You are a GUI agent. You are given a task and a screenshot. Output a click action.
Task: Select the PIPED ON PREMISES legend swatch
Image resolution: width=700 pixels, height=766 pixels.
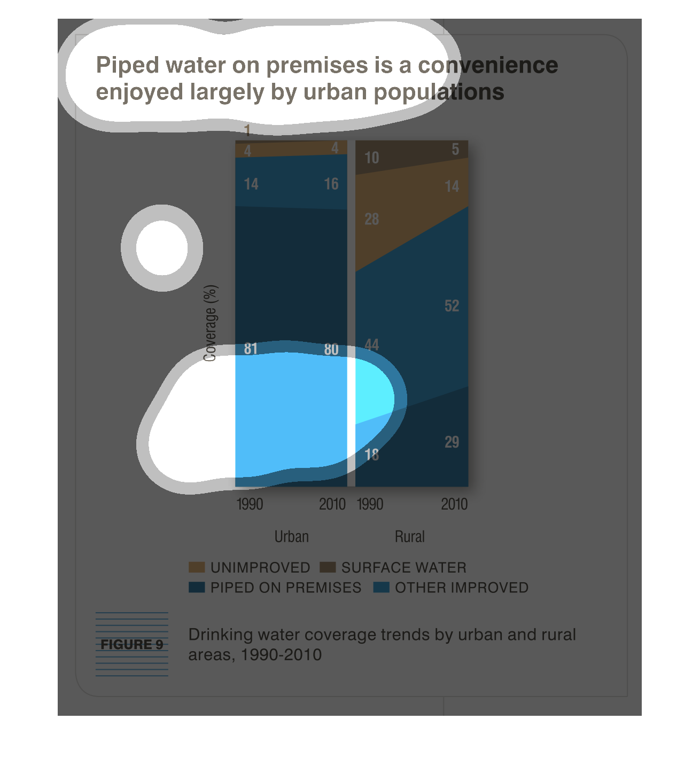coord(197,588)
